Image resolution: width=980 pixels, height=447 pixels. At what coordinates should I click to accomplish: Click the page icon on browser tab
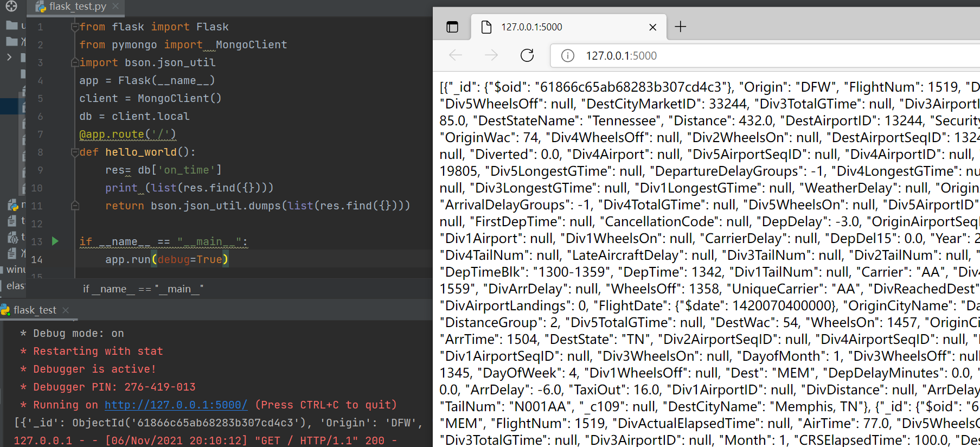point(486,27)
